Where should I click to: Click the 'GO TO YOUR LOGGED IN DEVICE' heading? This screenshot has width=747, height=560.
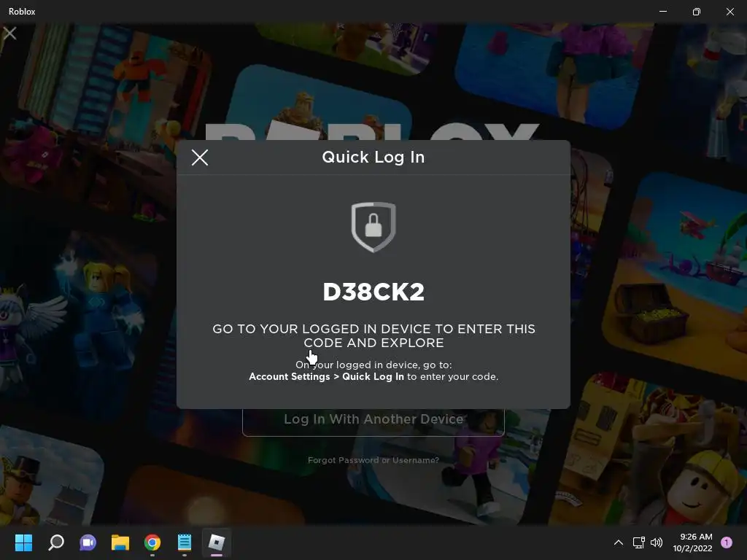[373, 335]
